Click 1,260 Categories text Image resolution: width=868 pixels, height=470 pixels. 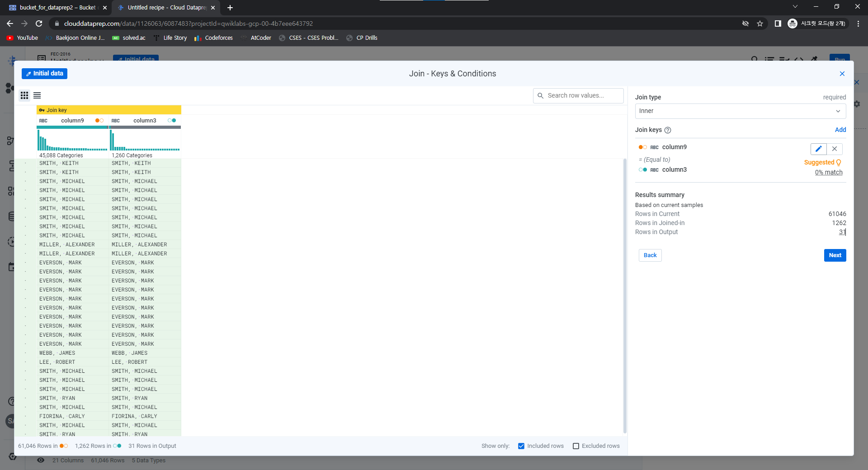pyautogui.click(x=132, y=155)
